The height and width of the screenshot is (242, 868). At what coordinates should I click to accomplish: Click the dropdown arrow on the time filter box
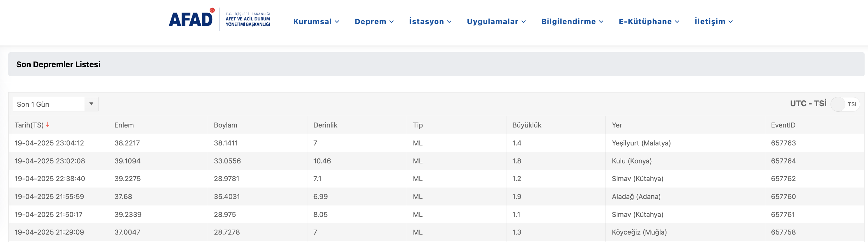(91, 104)
